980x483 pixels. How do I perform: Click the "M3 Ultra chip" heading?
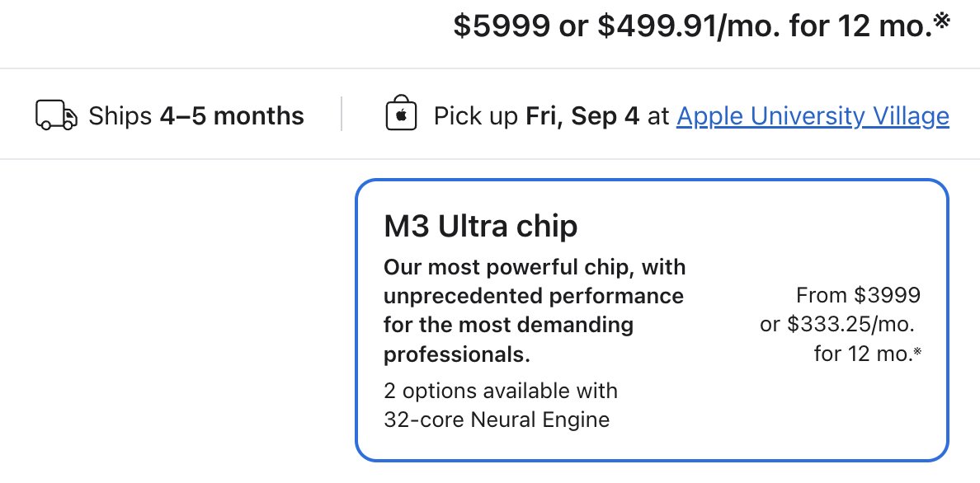(481, 226)
